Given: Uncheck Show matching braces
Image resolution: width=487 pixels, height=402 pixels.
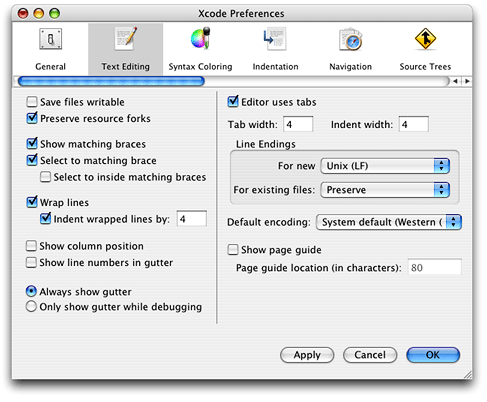Looking at the screenshot, I should [x=32, y=143].
